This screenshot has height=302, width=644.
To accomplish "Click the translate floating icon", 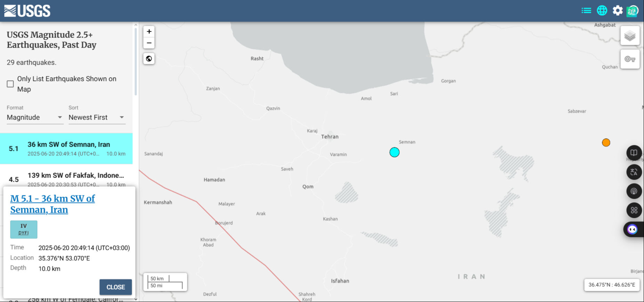I will tap(634, 172).
